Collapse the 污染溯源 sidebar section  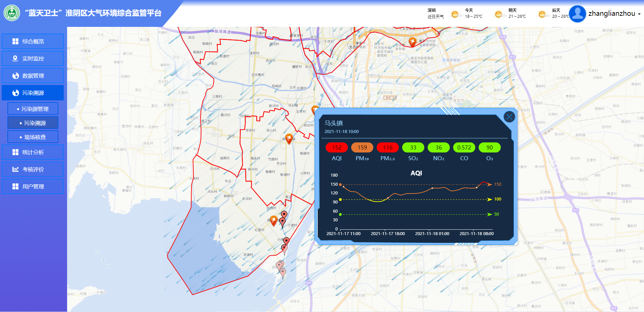33,93
